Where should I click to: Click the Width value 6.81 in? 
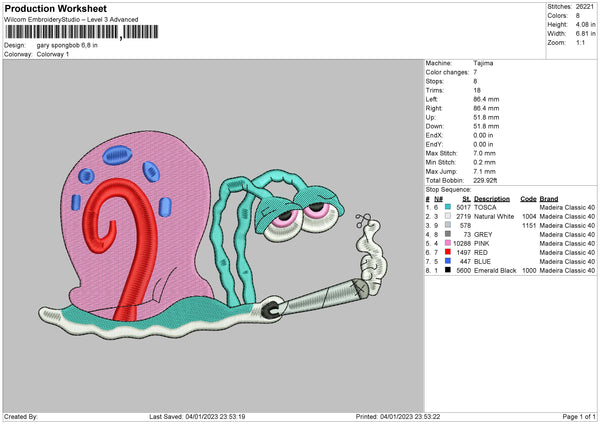click(585, 34)
